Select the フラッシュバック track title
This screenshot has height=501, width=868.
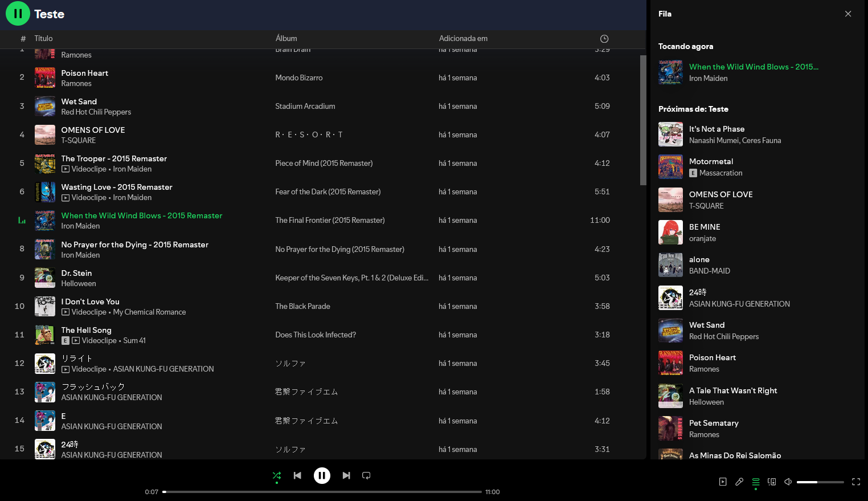click(x=93, y=387)
